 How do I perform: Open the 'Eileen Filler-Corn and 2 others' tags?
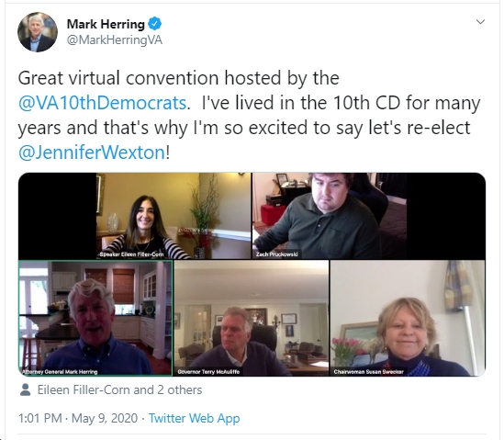tap(119, 389)
